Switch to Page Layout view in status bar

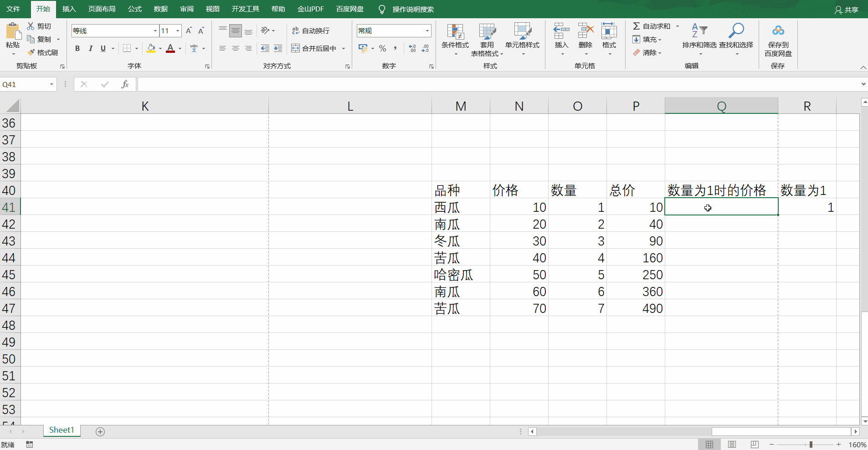732,445
